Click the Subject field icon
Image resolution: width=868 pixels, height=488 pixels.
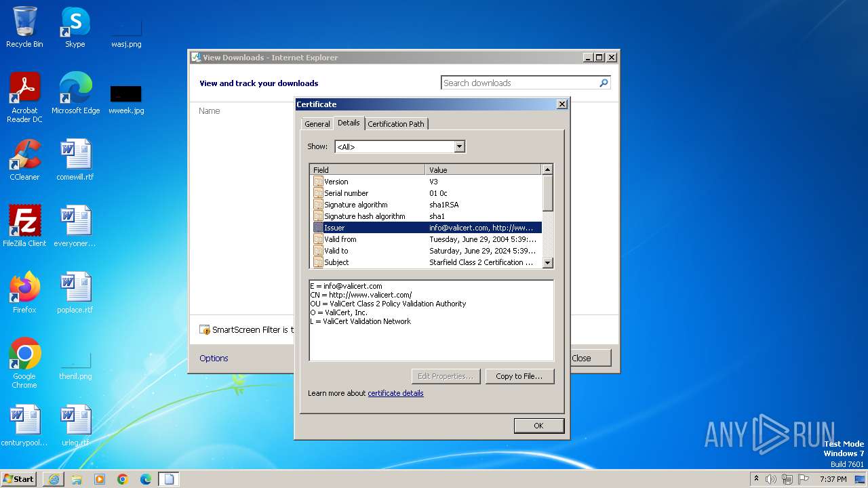(318, 262)
